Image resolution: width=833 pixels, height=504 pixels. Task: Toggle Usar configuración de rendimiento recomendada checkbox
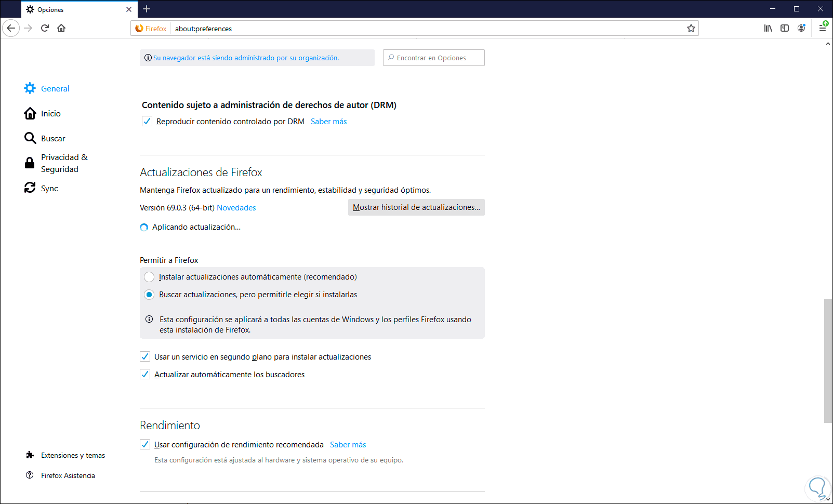tap(145, 444)
